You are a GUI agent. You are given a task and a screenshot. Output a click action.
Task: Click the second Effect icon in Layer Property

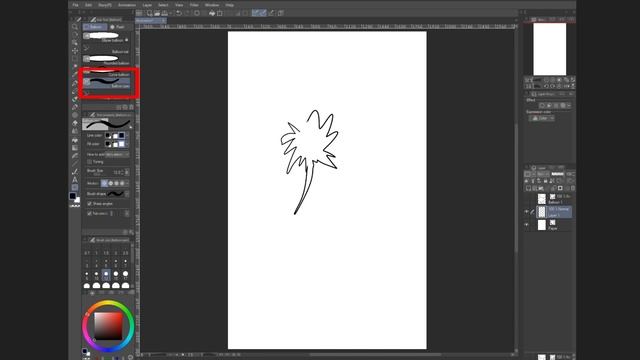coord(549,106)
